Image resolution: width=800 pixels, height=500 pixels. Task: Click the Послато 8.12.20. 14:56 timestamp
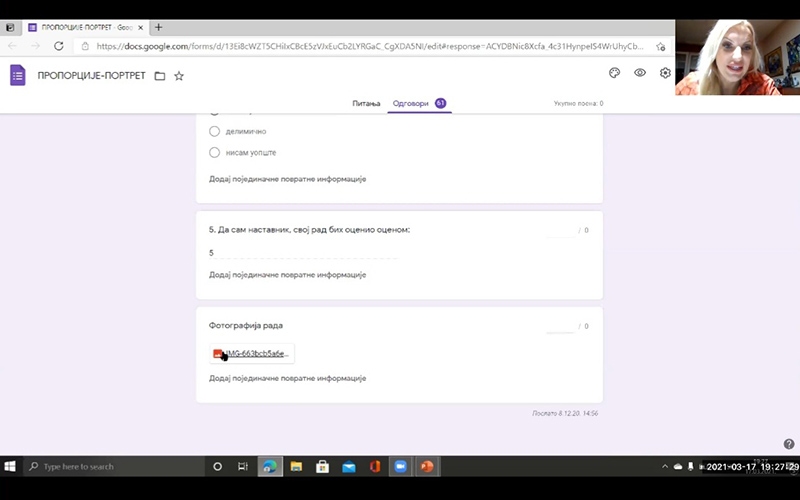coord(565,413)
